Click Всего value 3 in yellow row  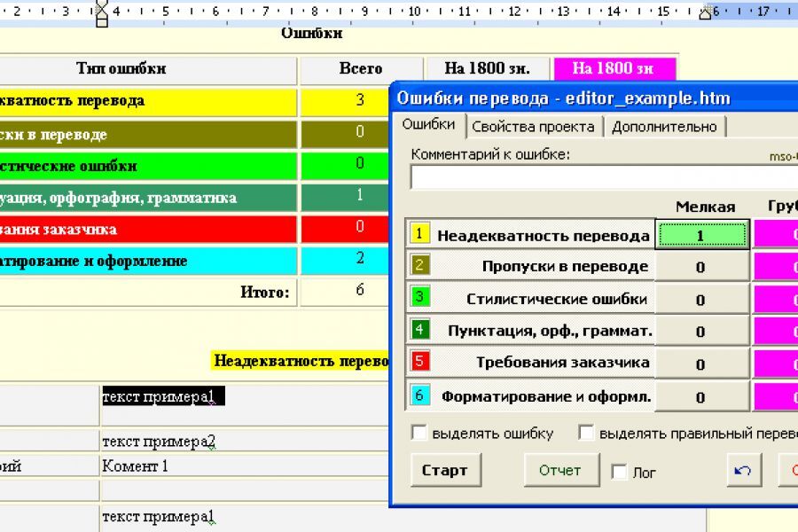(x=360, y=100)
